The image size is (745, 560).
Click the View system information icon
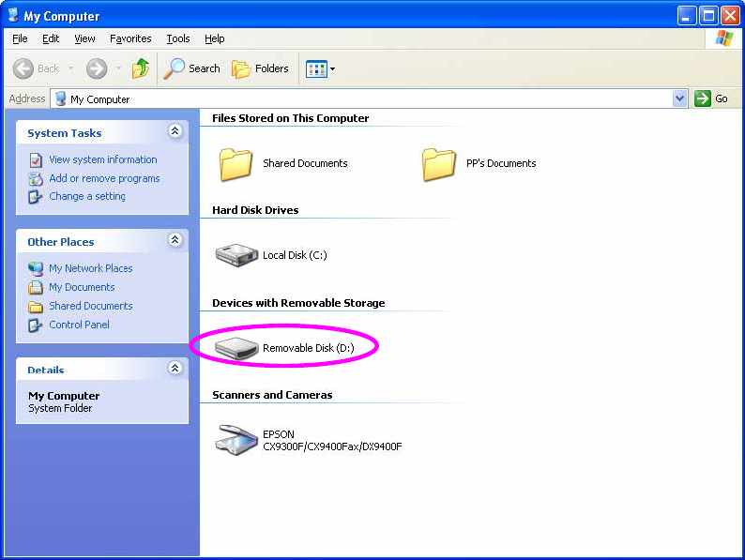pos(36,160)
